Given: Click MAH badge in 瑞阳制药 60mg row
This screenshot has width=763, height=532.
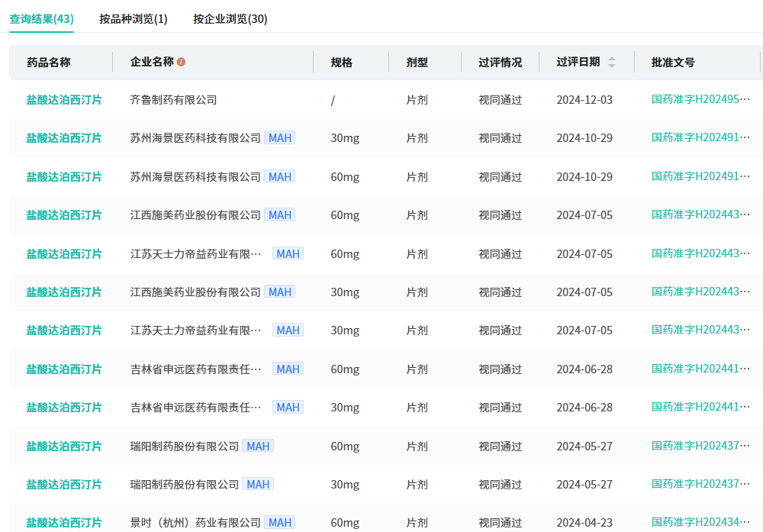Looking at the screenshot, I should [x=258, y=446].
